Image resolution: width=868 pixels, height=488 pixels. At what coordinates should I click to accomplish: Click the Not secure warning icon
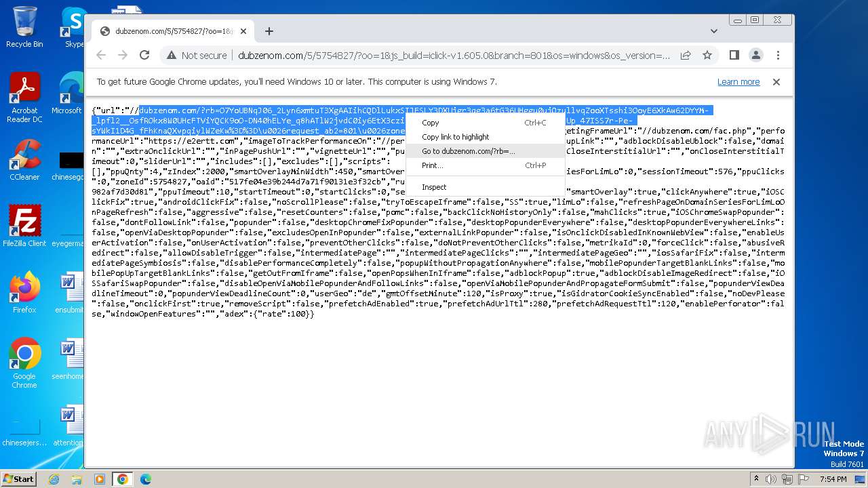pyautogui.click(x=172, y=55)
